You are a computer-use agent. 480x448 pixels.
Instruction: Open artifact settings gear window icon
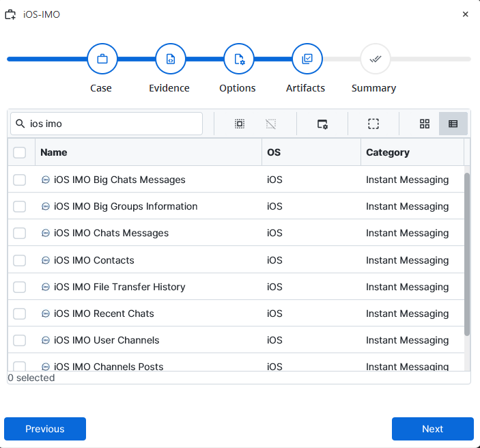322,124
